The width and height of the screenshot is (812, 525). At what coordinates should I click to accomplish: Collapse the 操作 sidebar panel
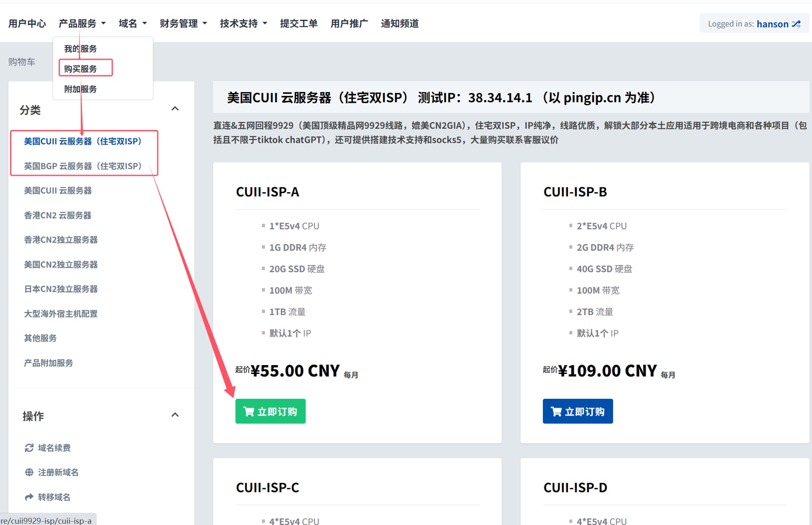175,415
